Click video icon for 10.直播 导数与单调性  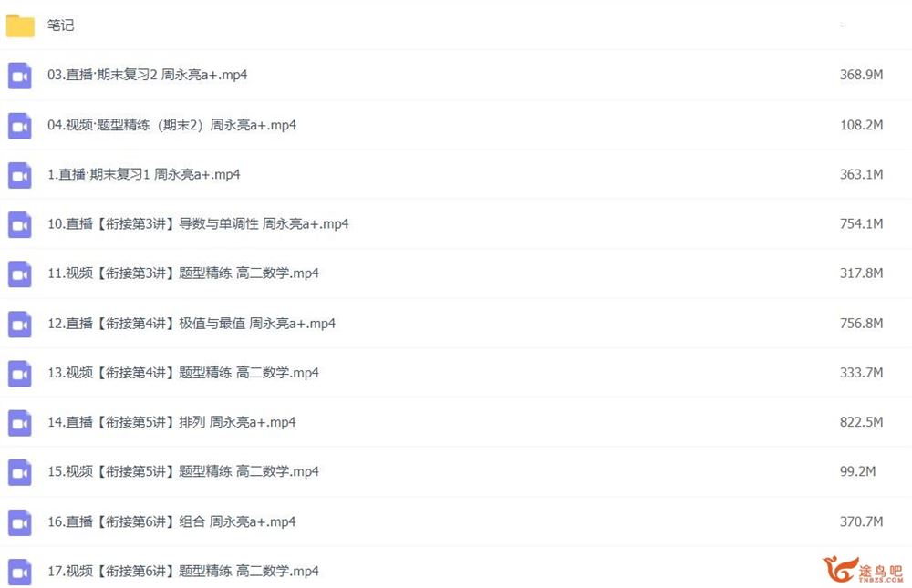point(20,224)
